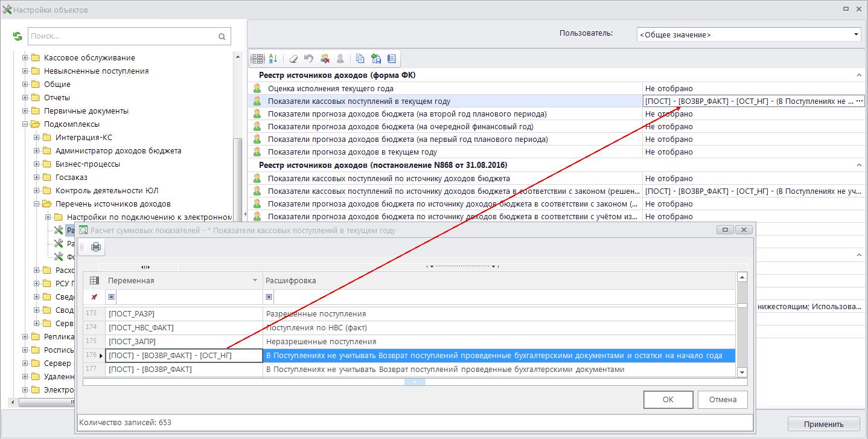The image size is (868, 439).
Task: Click the magnifier icon in the search box
Action: [222, 36]
